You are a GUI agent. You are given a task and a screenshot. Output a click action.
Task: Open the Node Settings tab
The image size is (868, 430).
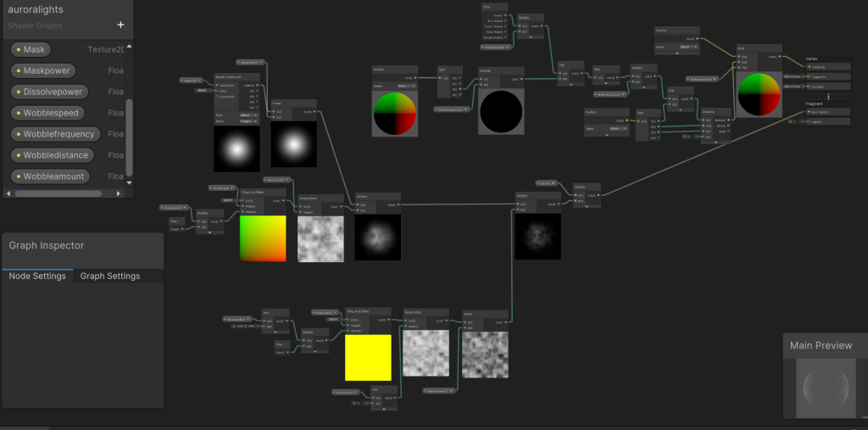tap(37, 276)
